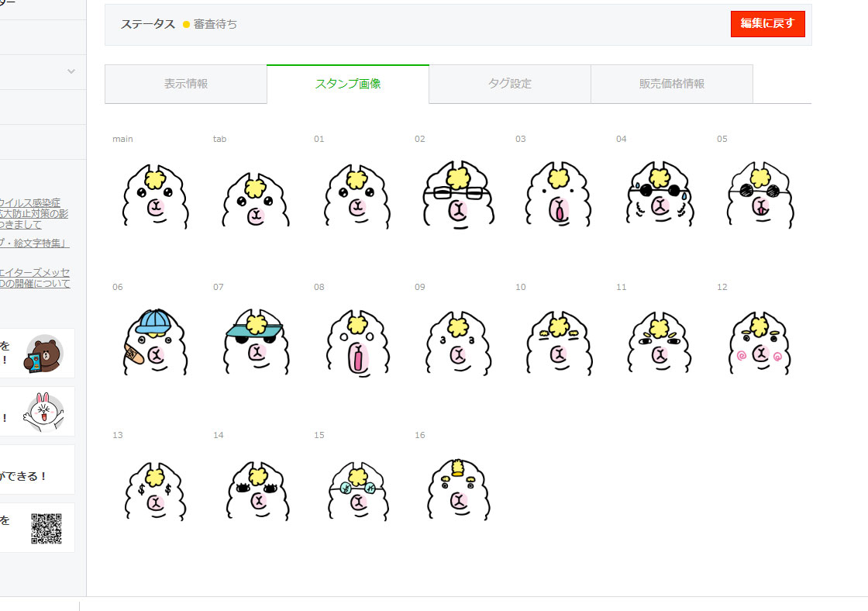Open the 販売価格情報 tab
Screen dimensions: 868x611
(x=672, y=84)
